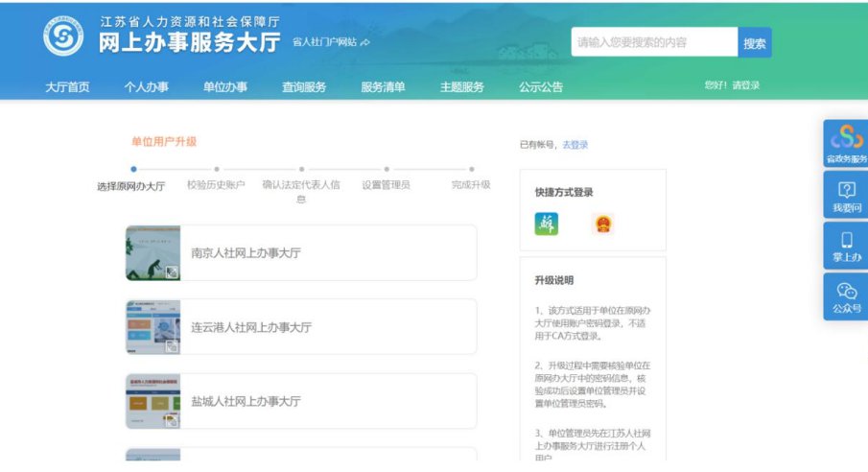Click the search content input field

point(654,42)
